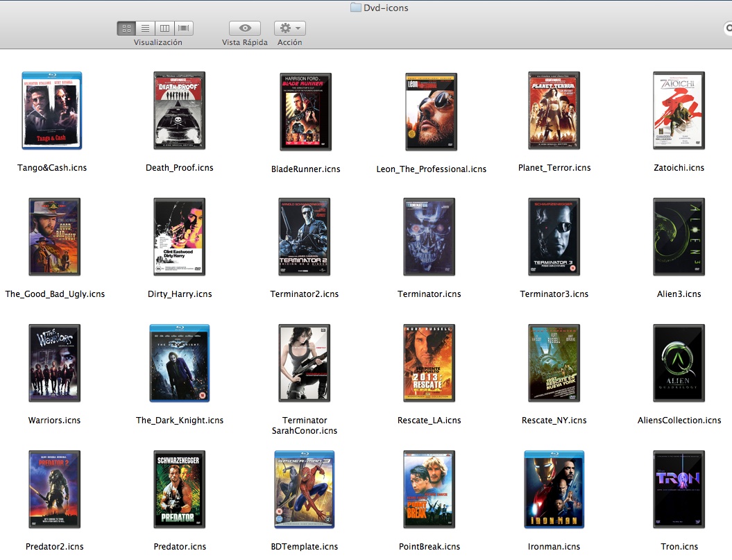Select the Alien 3 DVD cover icon
The width and height of the screenshot is (732, 560).
(679, 237)
